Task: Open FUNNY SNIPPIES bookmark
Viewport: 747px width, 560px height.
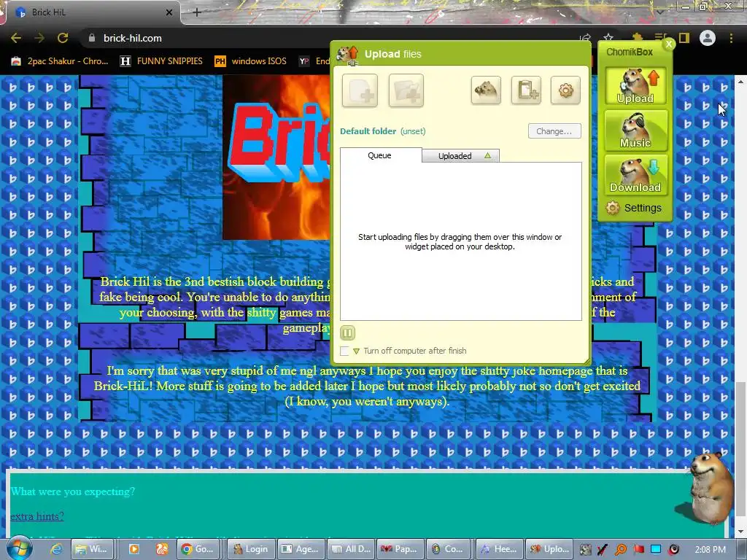Action: (x=161, y=61)
